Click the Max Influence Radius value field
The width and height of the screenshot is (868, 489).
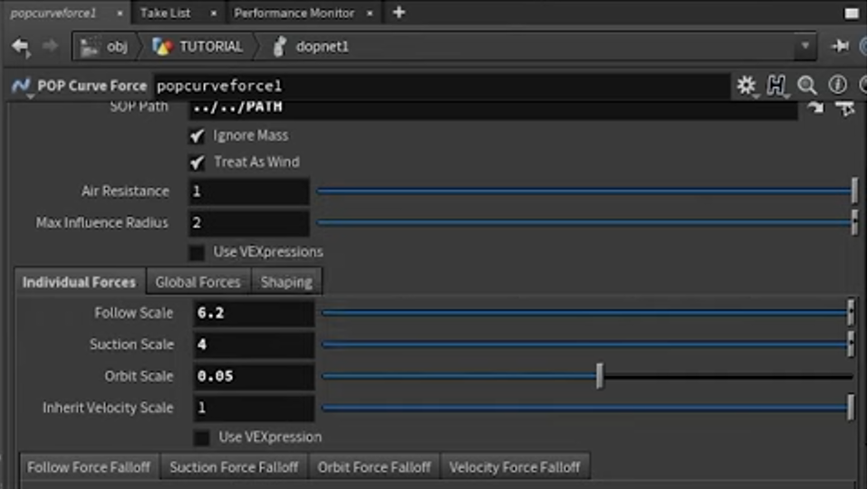pyautogui.click(x=249, y=223)
